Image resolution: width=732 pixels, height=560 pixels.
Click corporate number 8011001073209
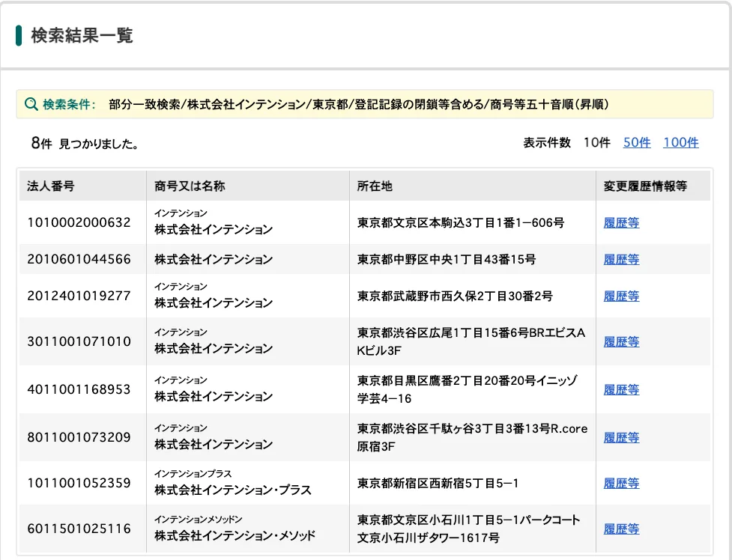[79, 437]
